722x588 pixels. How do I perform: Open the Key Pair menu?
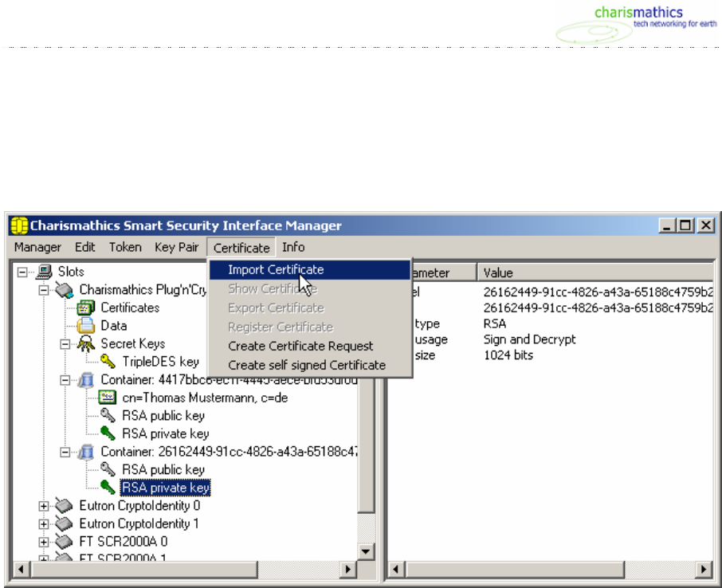(177, 247)
